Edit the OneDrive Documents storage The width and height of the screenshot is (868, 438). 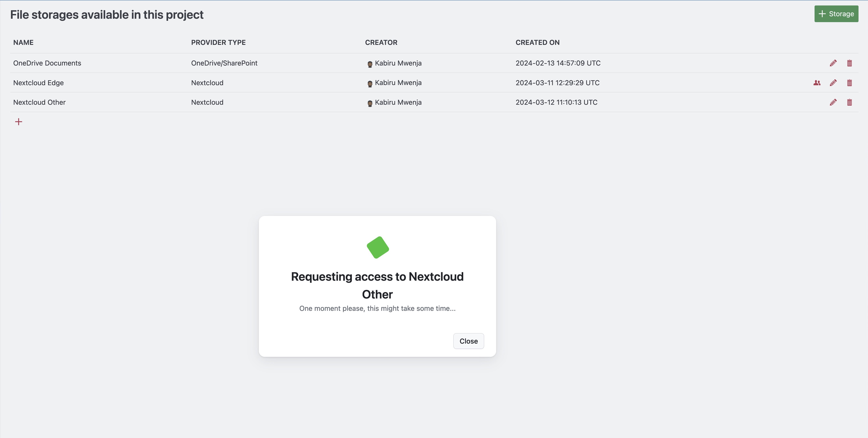[833, 63]
